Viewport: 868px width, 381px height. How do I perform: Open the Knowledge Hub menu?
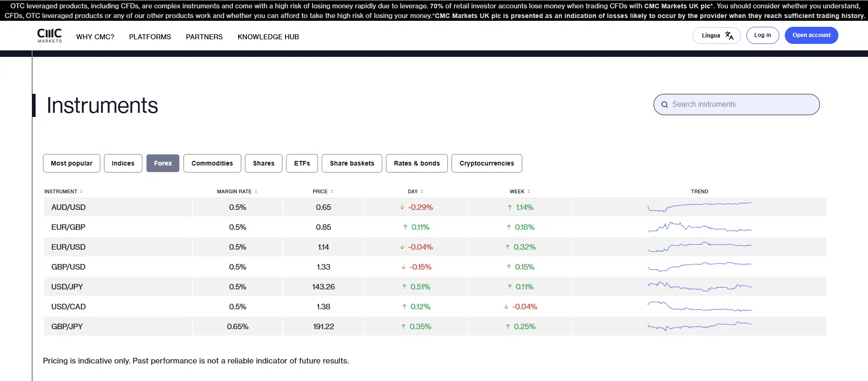tap(268, 37)
